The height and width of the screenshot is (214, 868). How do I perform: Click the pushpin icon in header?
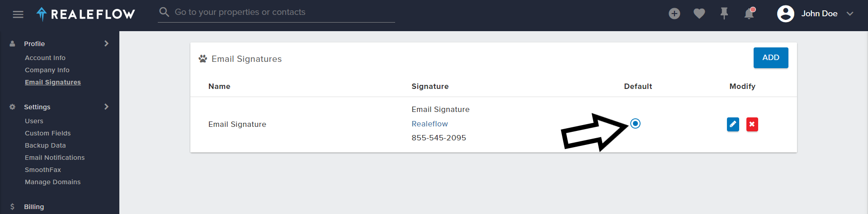click(724, 14)
